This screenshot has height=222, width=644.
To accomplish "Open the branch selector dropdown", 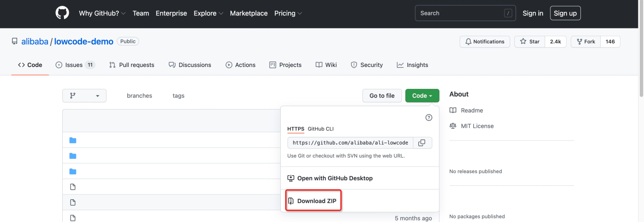I will tap(84, 96).
